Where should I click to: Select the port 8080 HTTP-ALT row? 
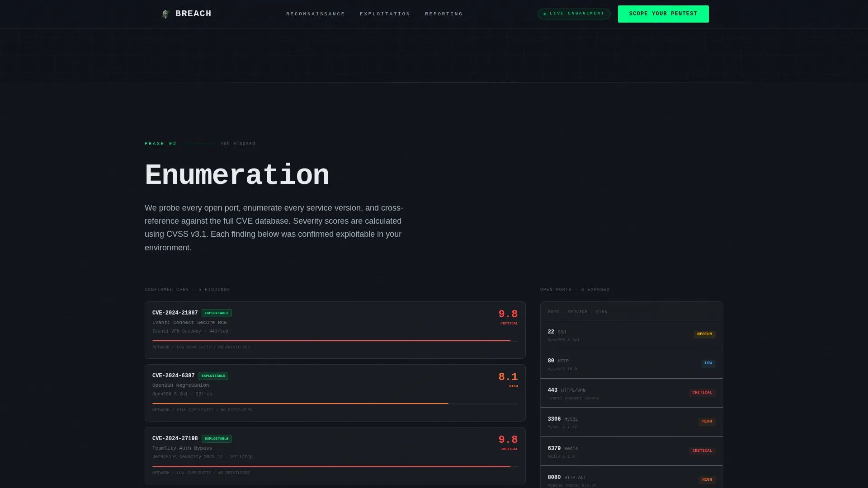tap(632, 477)
